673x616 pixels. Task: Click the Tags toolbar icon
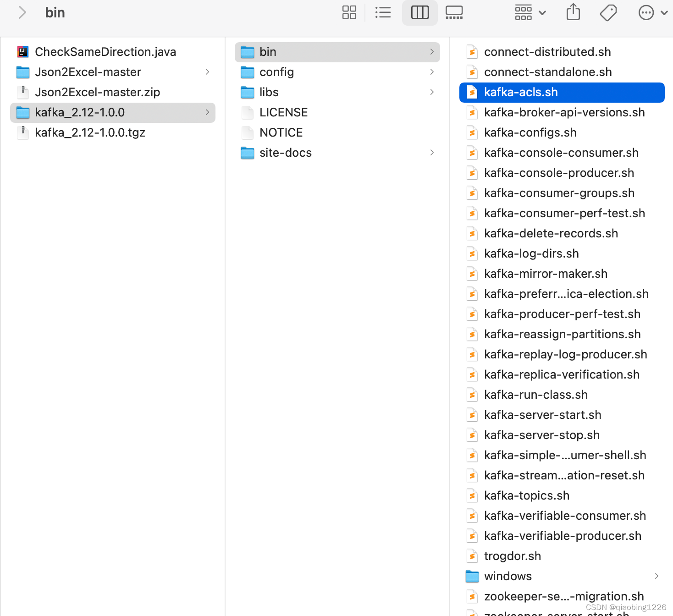click(608, 12)
